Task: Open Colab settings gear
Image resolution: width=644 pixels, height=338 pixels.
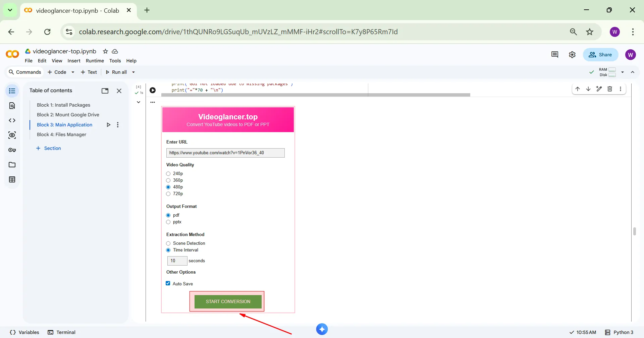Action: coord(572,55)
